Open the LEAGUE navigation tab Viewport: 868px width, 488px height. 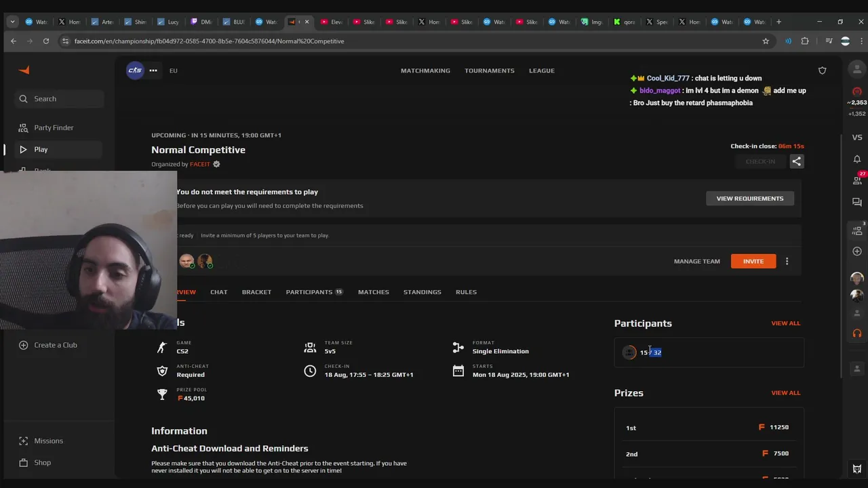pyautogui.click(x=542, y=70)
